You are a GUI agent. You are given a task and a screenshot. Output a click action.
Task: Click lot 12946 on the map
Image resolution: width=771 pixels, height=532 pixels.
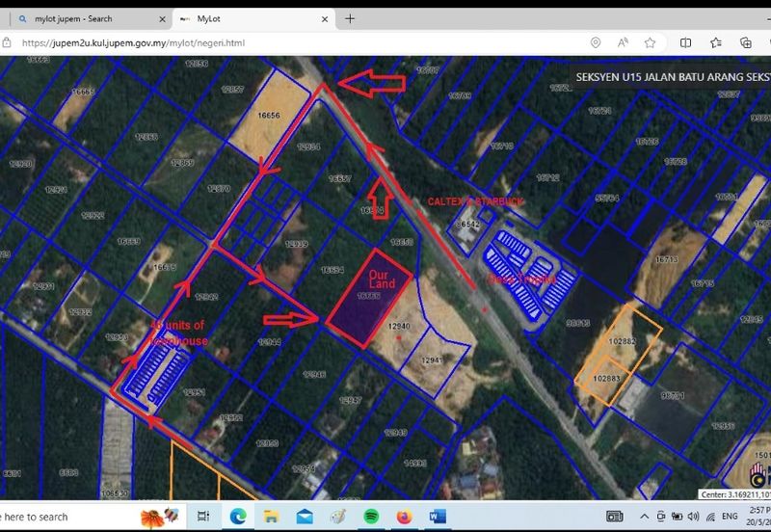pos(314,374)
